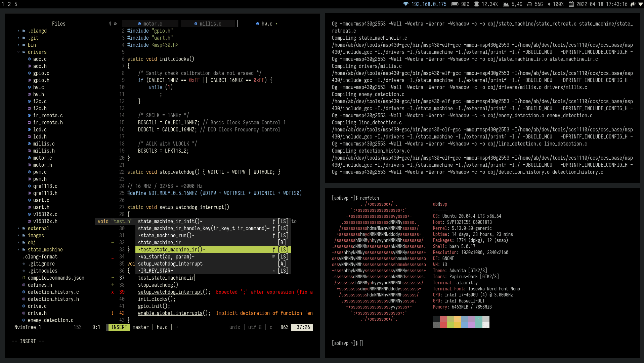Click the Wi-Fi icon in the top bar
Image resolution: width=644 pixels, height=363 pixels.
(406, 4)
